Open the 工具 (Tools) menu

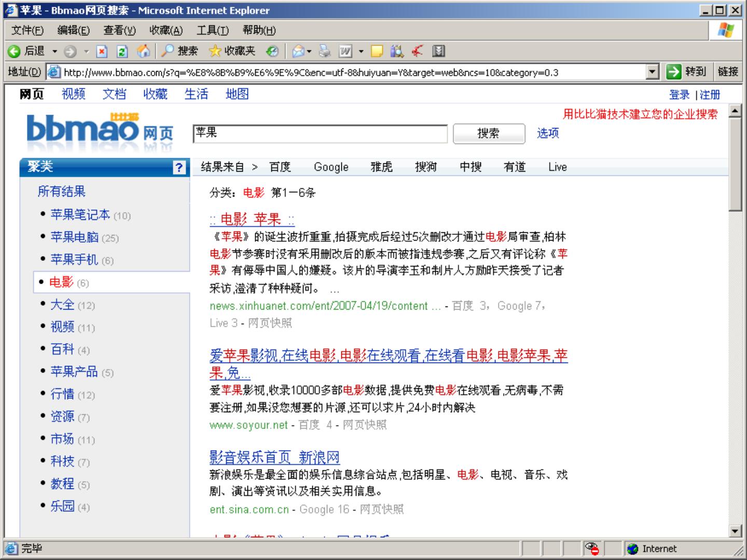point(212,30)
